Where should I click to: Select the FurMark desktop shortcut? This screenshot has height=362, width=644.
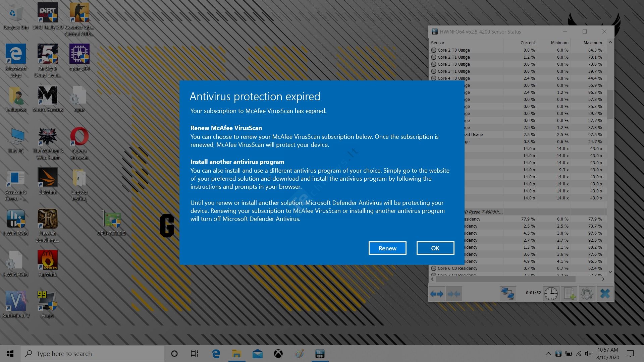click(x=48, y=264)
